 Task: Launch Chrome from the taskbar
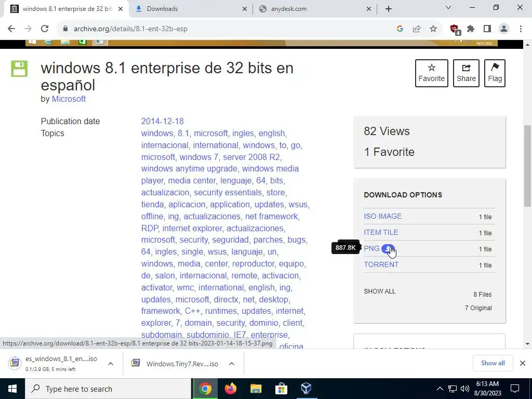(205, 389)
